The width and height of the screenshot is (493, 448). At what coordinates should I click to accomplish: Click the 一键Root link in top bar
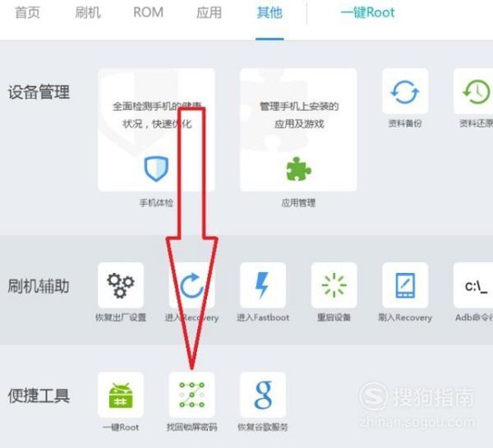click(x=368, y=13)
